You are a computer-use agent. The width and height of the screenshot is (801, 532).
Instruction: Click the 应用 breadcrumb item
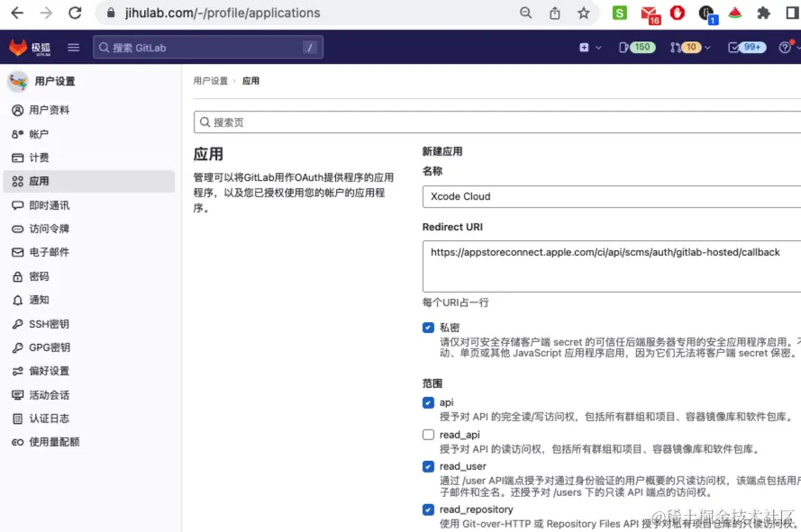pos(250,81)
